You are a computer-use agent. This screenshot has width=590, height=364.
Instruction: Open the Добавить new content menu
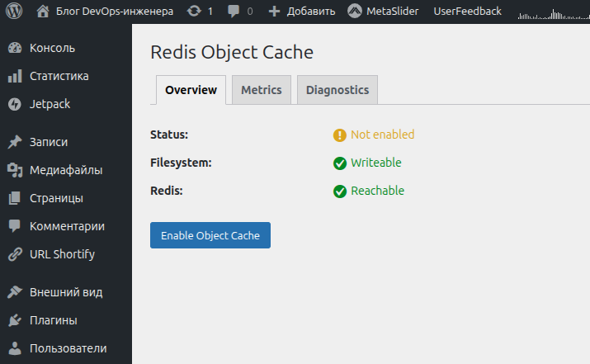[311, 12]
